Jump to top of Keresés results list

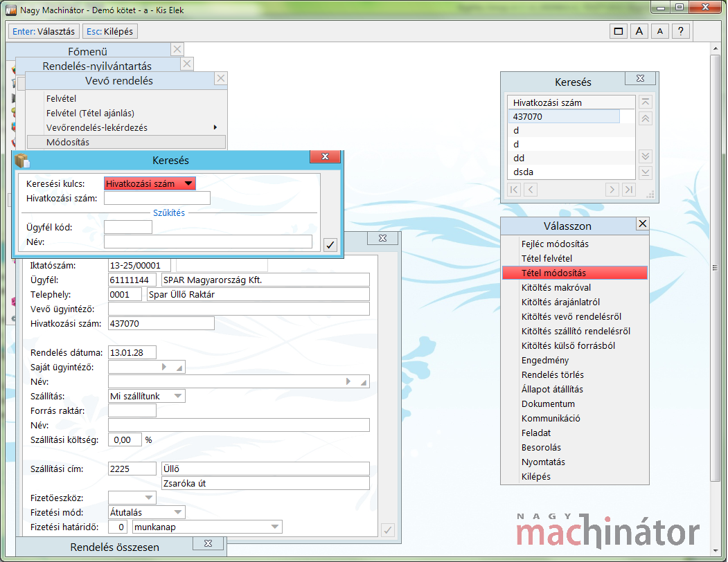646,102
